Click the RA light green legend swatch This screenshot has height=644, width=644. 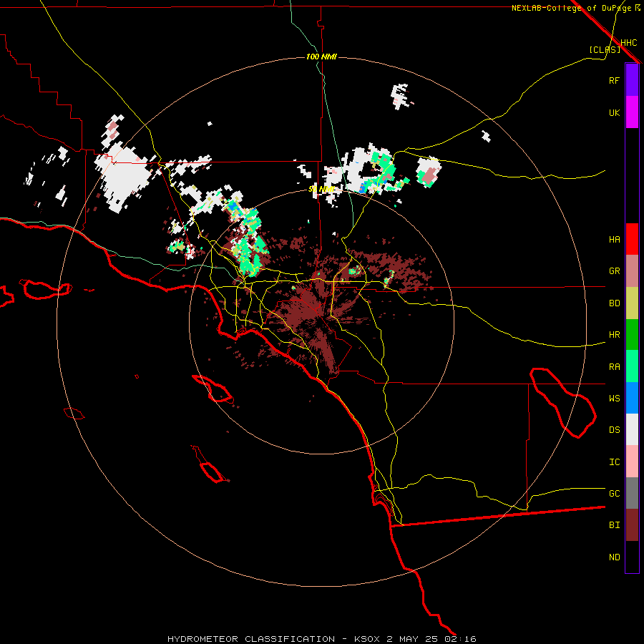tap(632, 366)
